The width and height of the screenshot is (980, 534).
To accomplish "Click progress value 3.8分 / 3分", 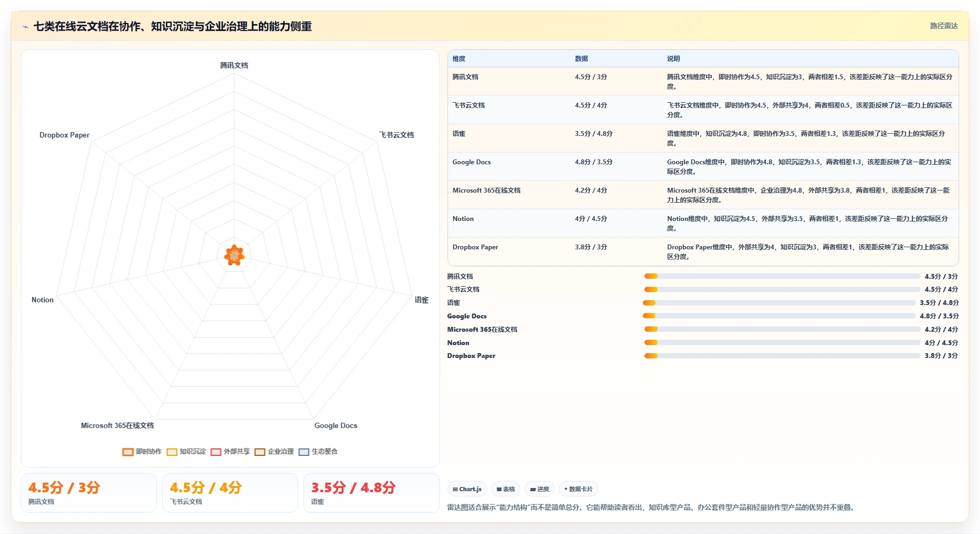I will pos(941,356).
